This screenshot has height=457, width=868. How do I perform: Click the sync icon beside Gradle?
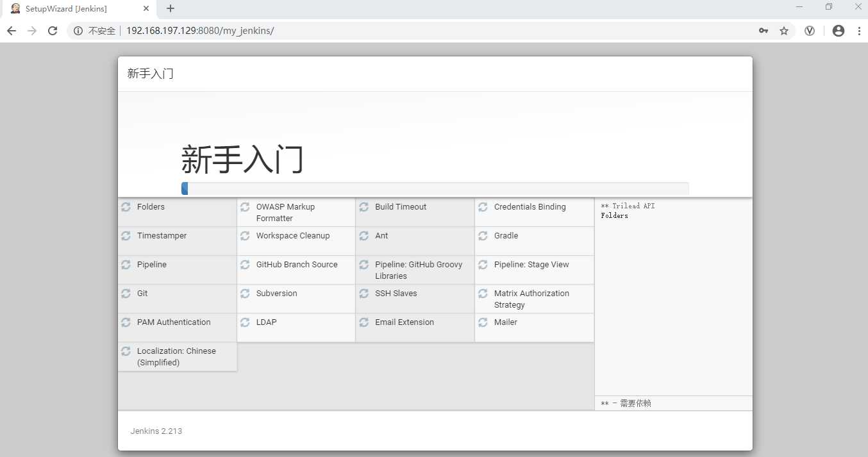(x=483, y=236)
